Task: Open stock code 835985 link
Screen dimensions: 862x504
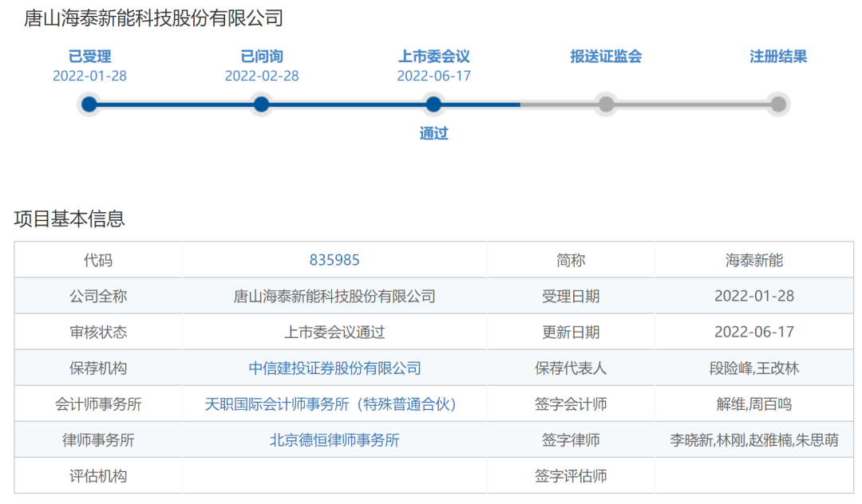Action: [334, 260]
